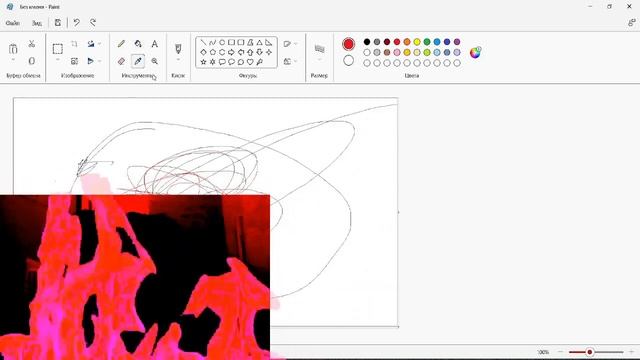The width and height of the screenshot is (640, 360).
Task: Expand the Selection options dropdown
Action: click(x=58, y=60)
